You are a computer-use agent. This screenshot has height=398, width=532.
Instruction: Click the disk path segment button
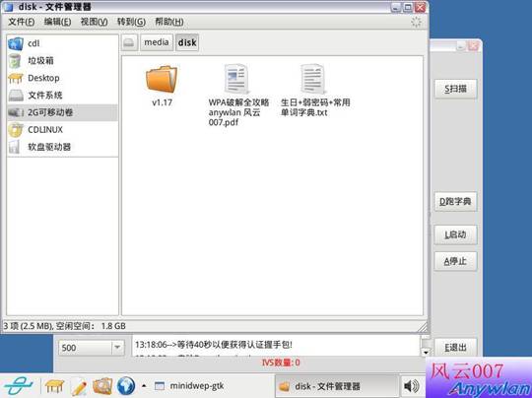point(187,42)
